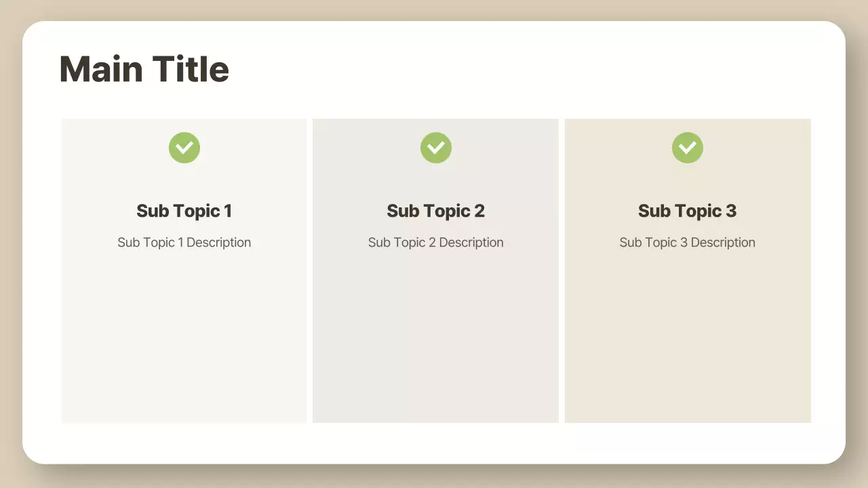Select the "Sub Topic 3" heading

(688, 211)
